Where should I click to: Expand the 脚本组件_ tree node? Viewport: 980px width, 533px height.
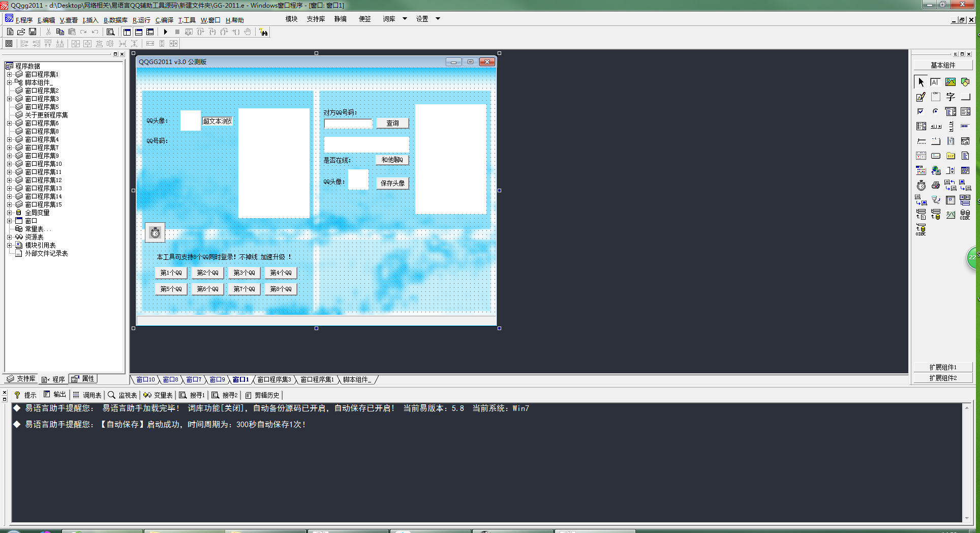coord(9,82)
